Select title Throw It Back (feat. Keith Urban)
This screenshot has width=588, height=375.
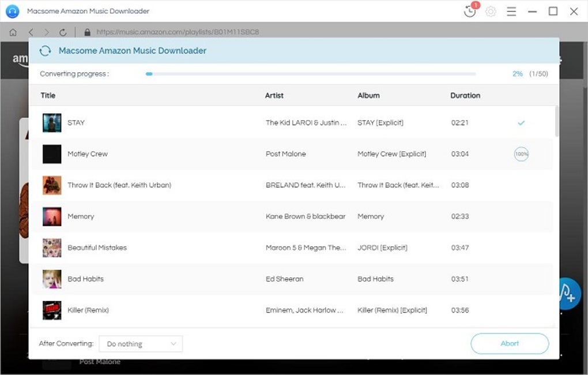click(119, 185)
